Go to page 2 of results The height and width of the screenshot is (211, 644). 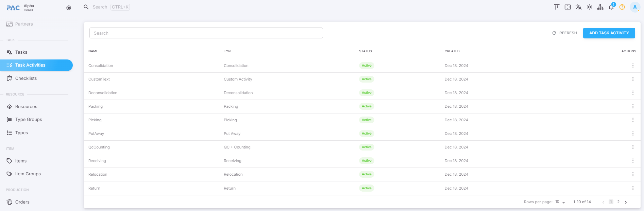point(618,202)
